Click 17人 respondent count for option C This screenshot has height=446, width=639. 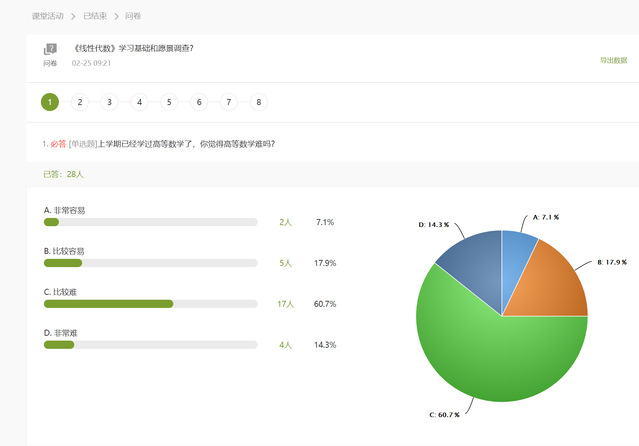[285, 304]
